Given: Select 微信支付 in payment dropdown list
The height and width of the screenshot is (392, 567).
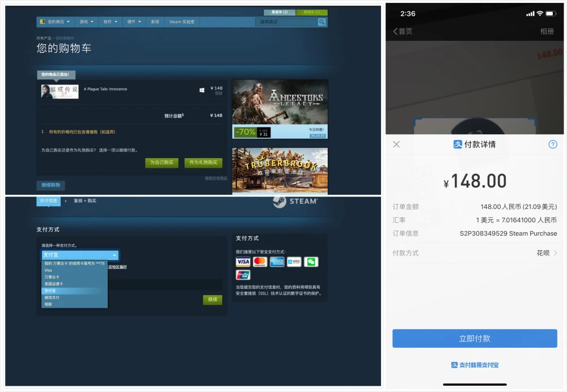Looking at the screenshot, I should point(74,298).
